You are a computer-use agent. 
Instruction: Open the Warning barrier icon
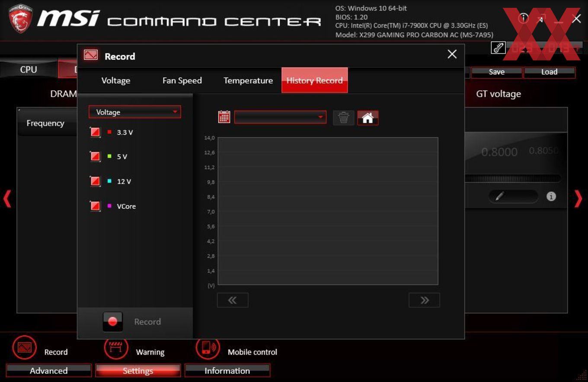[116, 347]
